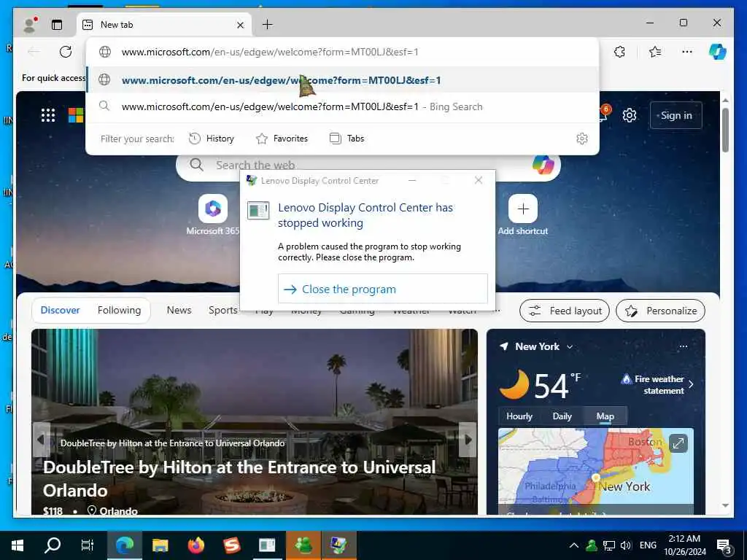
Task: Click the Personalize button
Action: pos(660,311)
